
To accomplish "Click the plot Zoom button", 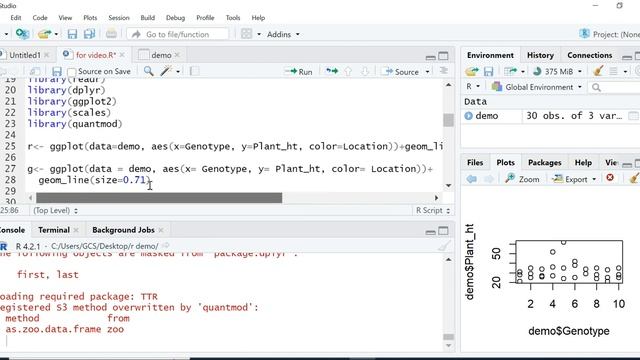I will click(522, 179).
